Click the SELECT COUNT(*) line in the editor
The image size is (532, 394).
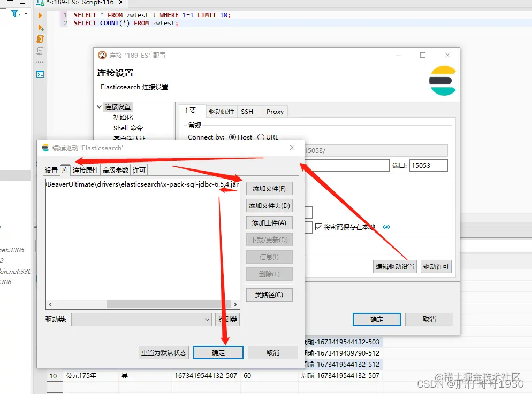coord(126,23)
